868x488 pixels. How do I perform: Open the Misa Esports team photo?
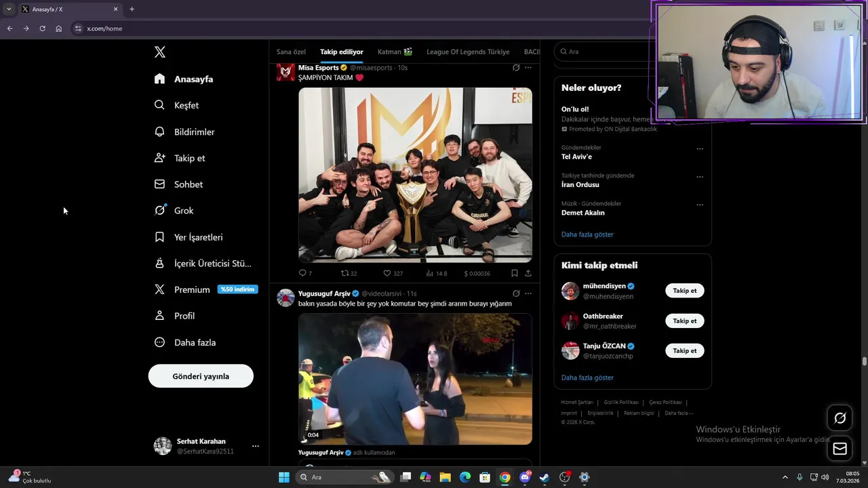[415, 175]
